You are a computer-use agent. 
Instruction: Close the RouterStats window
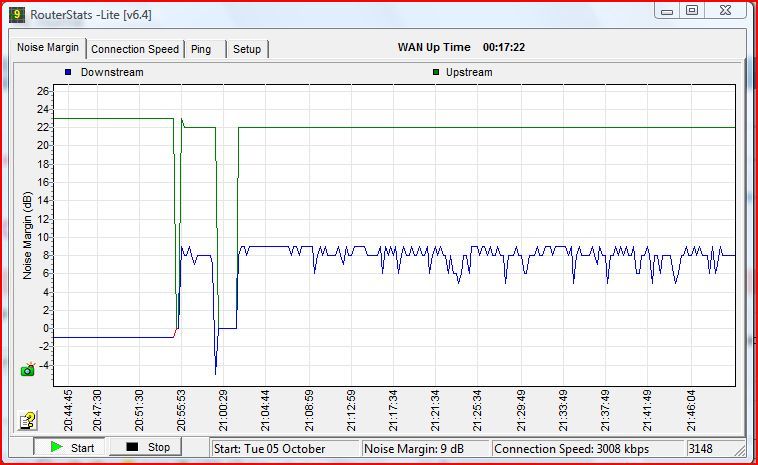point(725,10)
